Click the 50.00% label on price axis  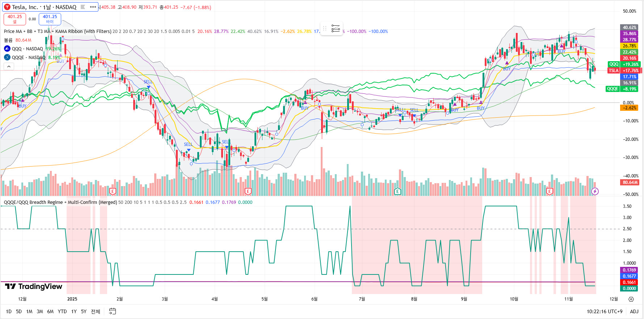[x=630, y=11]
